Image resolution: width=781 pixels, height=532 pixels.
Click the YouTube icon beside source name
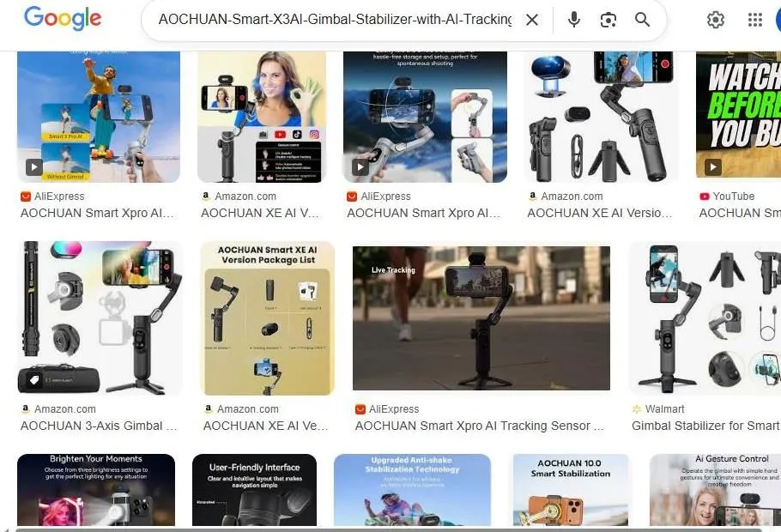[705, 196]
